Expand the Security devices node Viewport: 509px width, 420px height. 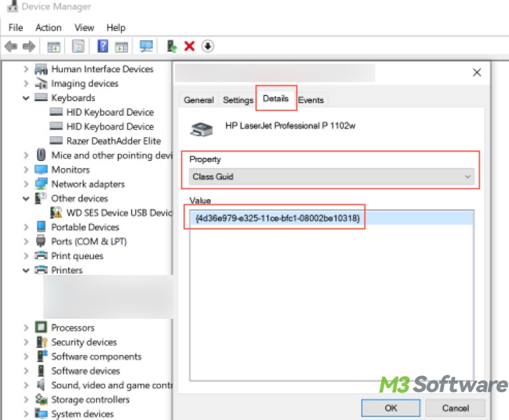pyautogui.click(x=26, y=342)
